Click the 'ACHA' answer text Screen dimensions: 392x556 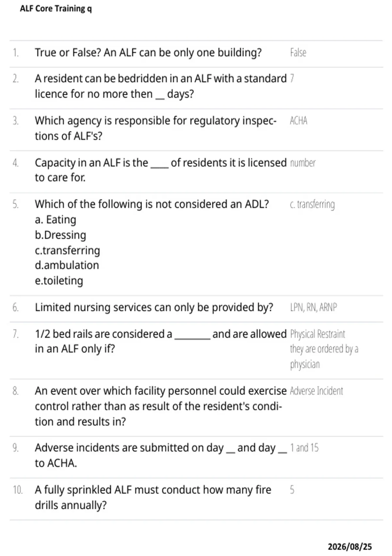pos(299,121)
